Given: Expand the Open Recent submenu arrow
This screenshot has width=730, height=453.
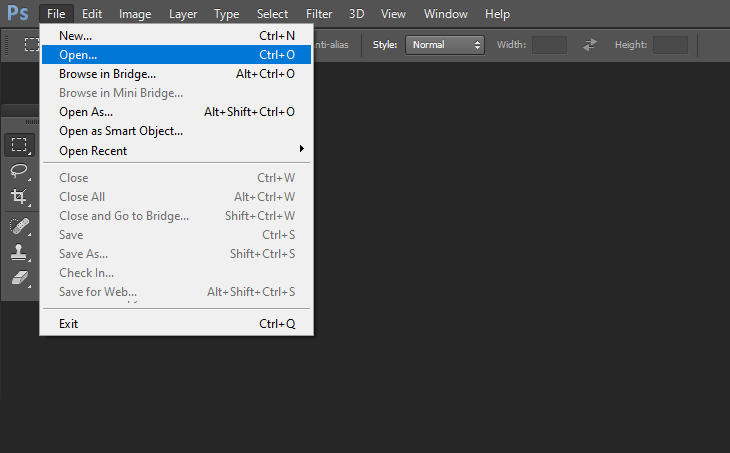Looking at the screenshot, I should 302,149.
